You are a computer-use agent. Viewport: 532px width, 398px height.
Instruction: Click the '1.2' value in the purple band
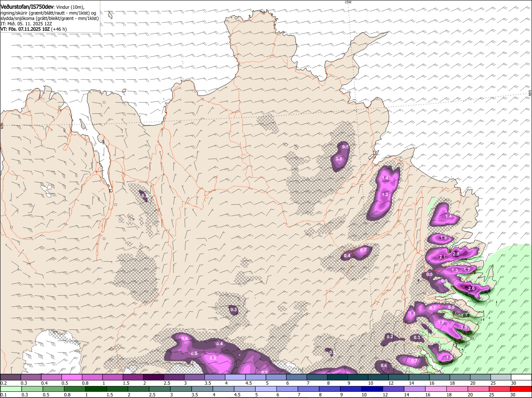click(x=385, y=194)
